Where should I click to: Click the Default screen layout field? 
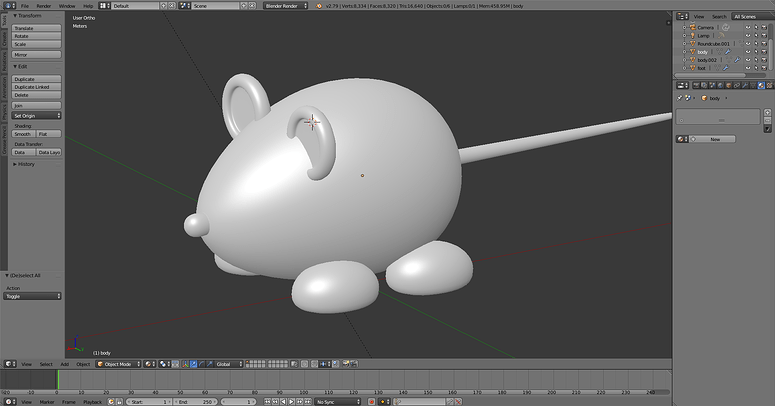click(x=135, y=6)
